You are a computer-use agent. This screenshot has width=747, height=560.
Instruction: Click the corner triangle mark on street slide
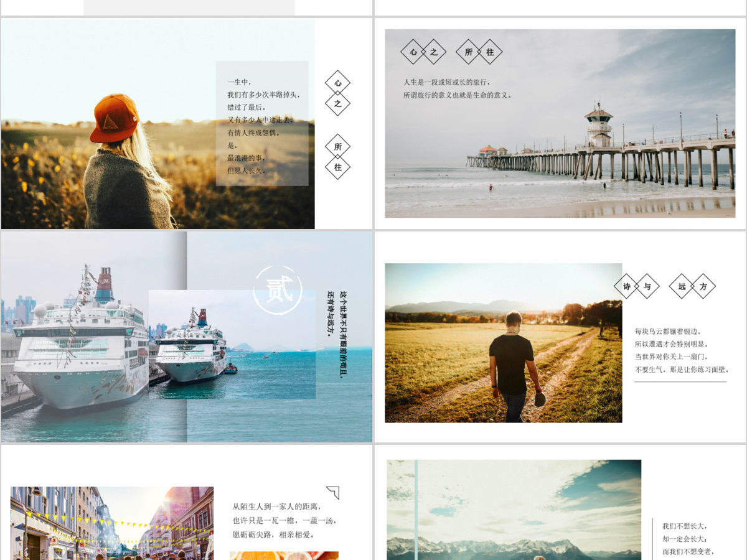pos(333,493)
